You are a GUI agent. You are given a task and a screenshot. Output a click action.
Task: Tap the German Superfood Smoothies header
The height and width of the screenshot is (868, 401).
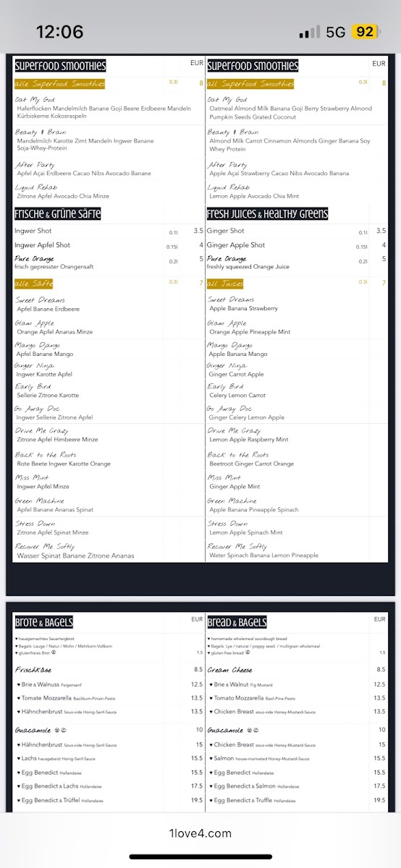tap(60, 66)
